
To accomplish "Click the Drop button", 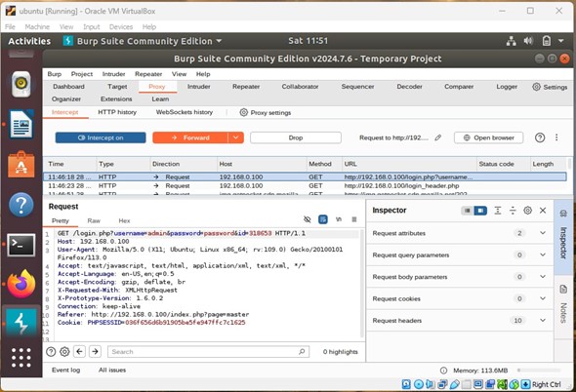I will coord(296,137).
